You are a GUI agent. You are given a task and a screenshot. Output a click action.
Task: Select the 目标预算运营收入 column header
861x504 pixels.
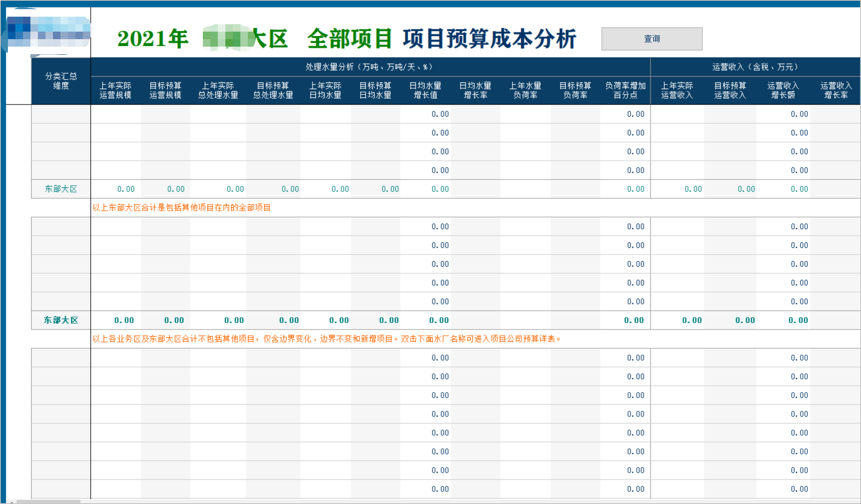pyautogui.click(x=730, y=90)
